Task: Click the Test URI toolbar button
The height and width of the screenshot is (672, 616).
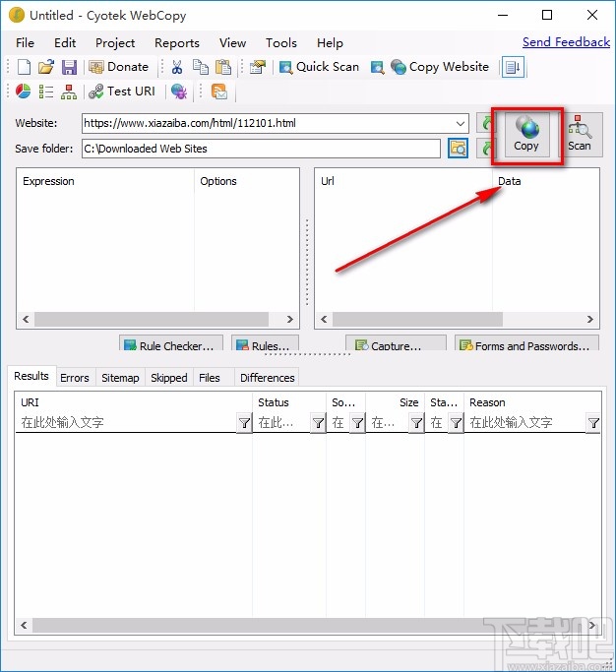Action: [x=122, y=92]
